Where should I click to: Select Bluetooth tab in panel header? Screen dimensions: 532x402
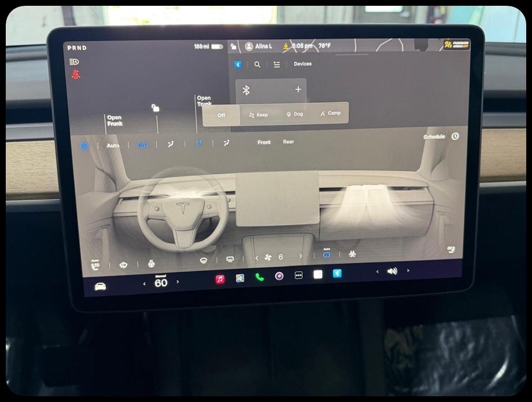238,64
